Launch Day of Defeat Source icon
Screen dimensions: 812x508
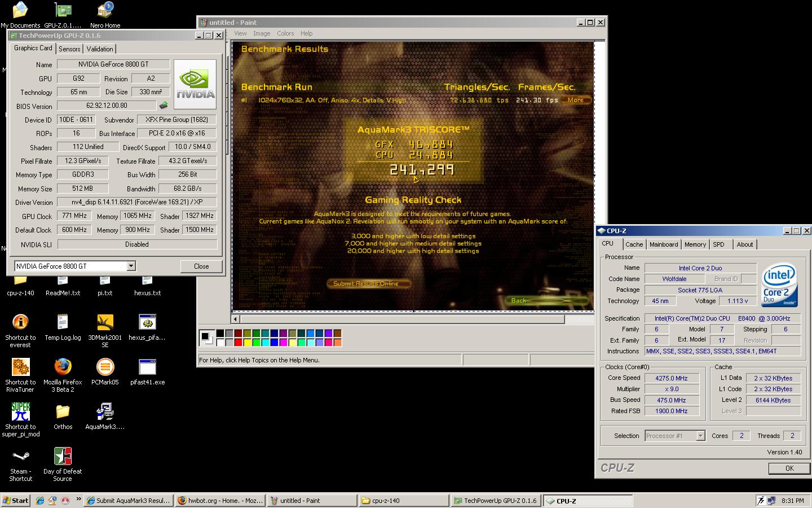click(x=63, y=465)
